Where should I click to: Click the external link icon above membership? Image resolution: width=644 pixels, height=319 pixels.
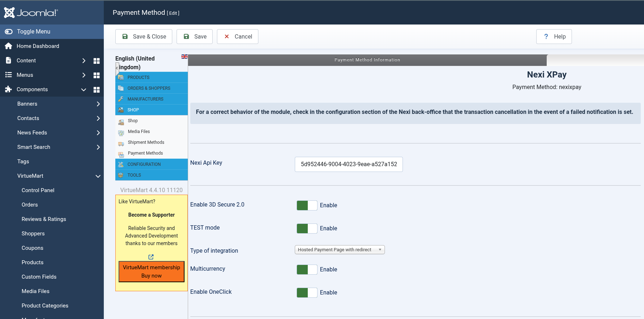(151, 257)
